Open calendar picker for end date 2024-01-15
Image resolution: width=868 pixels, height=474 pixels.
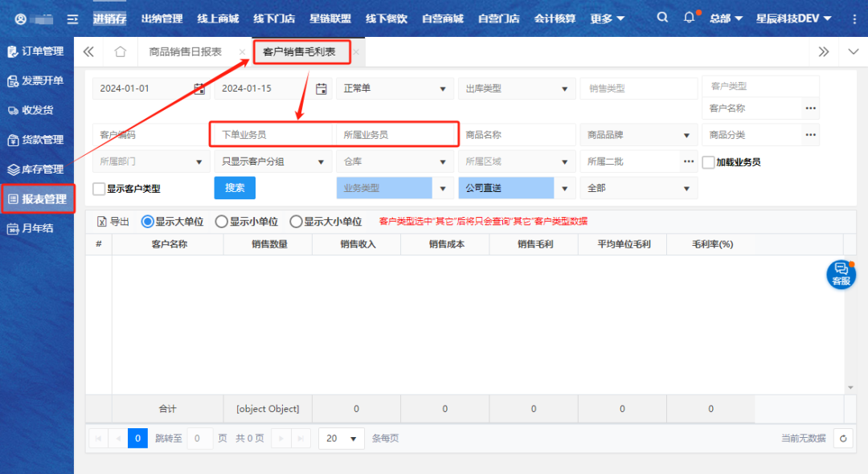point(321,88)
